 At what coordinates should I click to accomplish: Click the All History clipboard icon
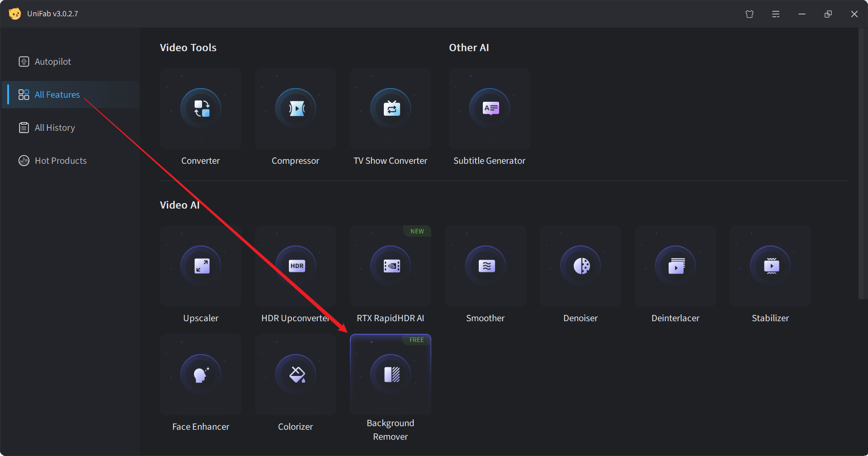tap(24, 128)
